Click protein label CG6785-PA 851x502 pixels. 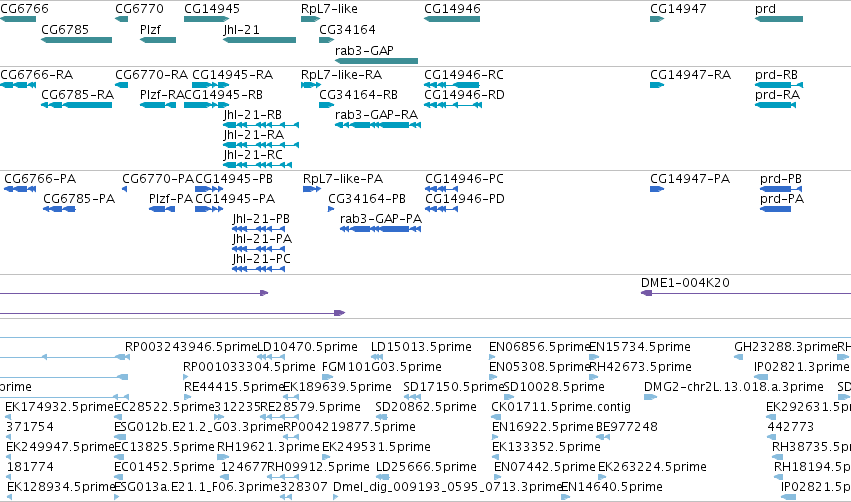pos(79,199)
